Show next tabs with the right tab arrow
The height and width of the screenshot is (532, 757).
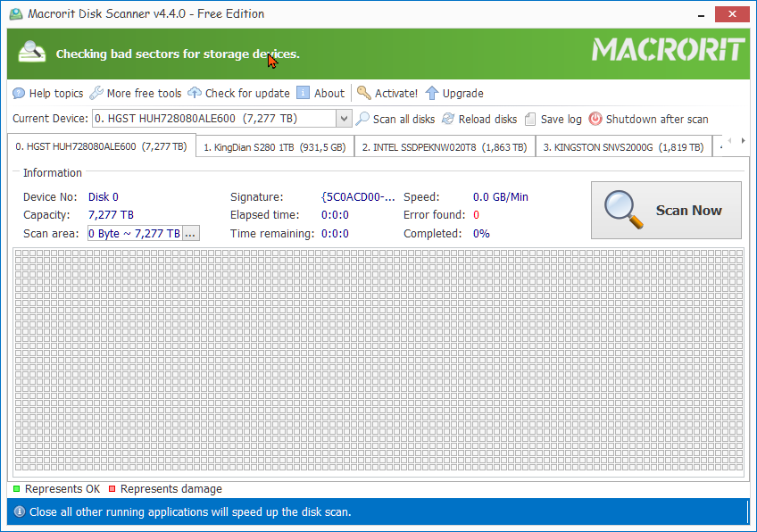pos(743,141)
